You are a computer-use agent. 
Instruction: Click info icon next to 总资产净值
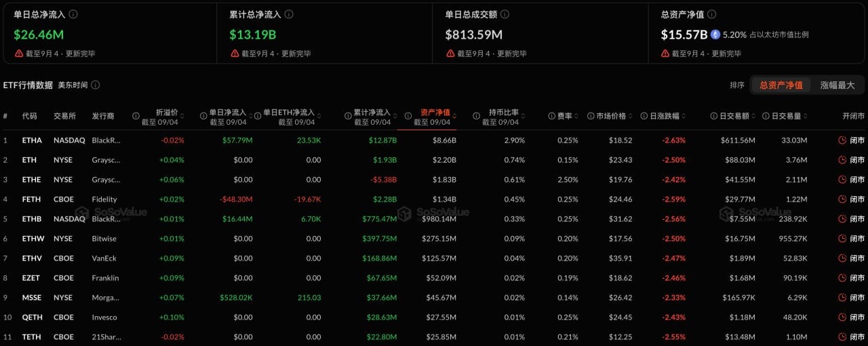[711, 14]
